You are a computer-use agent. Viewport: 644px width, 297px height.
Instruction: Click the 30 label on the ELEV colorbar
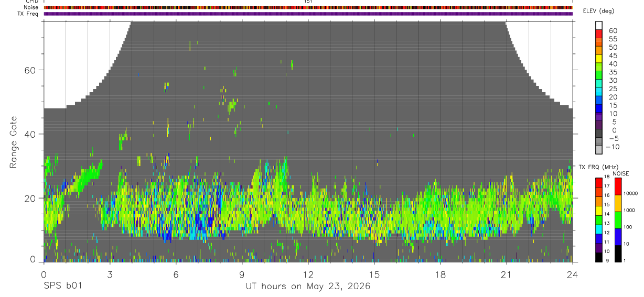612,80
